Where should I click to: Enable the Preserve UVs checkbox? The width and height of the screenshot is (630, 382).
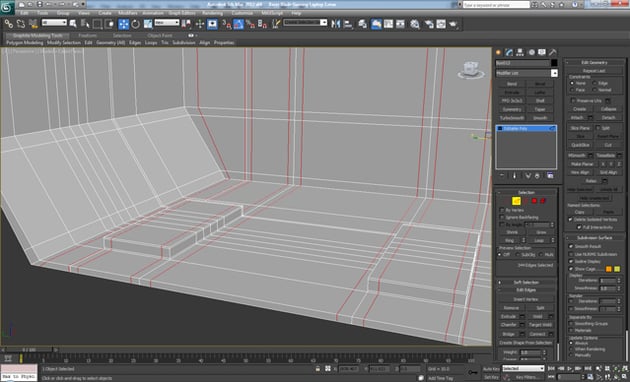[573, 100]
